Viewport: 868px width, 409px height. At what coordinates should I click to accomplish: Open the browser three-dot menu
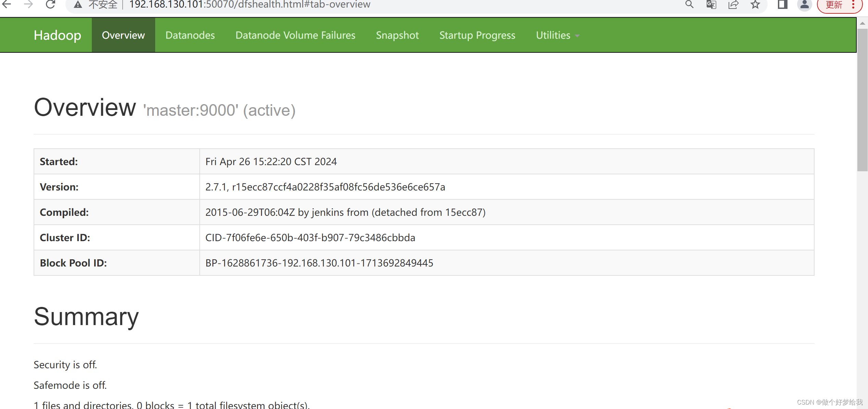coord(853,4)
